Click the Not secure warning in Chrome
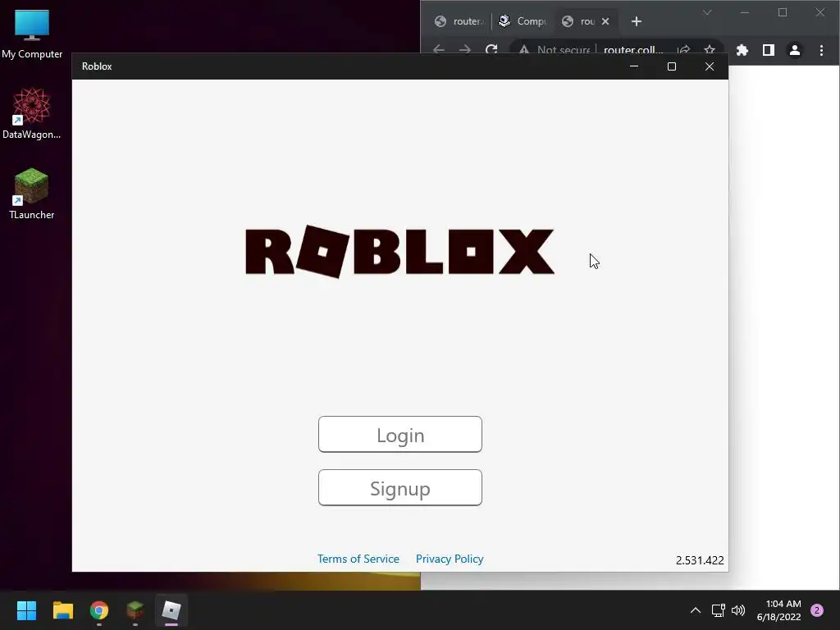The width and height of the screenshot is (840, 630). (555, 50)
